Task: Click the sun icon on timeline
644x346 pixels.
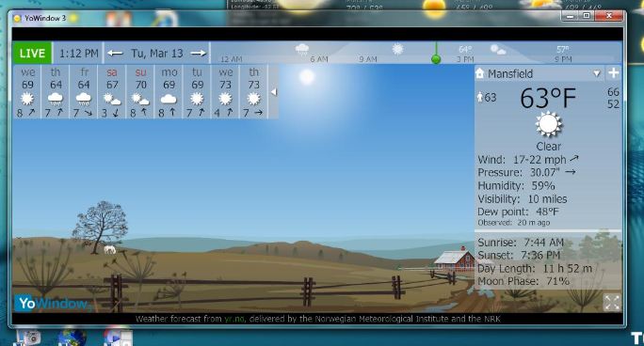Action: coord(397,49)
